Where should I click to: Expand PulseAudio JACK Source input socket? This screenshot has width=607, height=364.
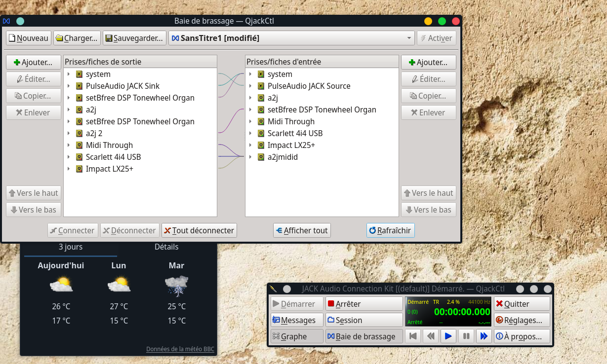click(250, 86)
